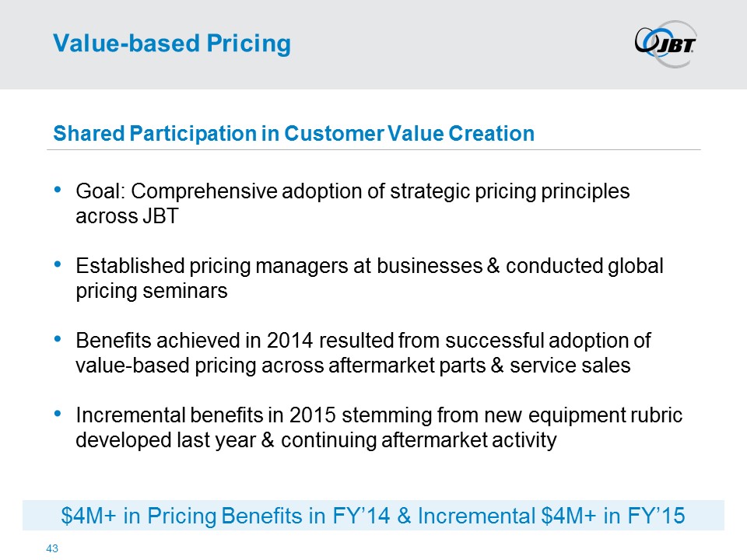This screenshot has height=560, width=747.
Task: Click the '$4M+ in Pricing Benefits' banner
Action: [x=373, y=516]
